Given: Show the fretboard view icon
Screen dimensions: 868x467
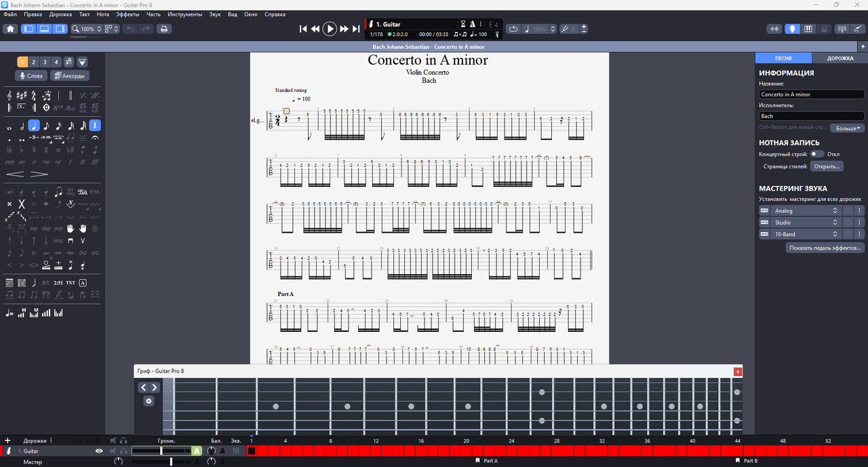Looking at the screenshot, I should pos(792,29).
